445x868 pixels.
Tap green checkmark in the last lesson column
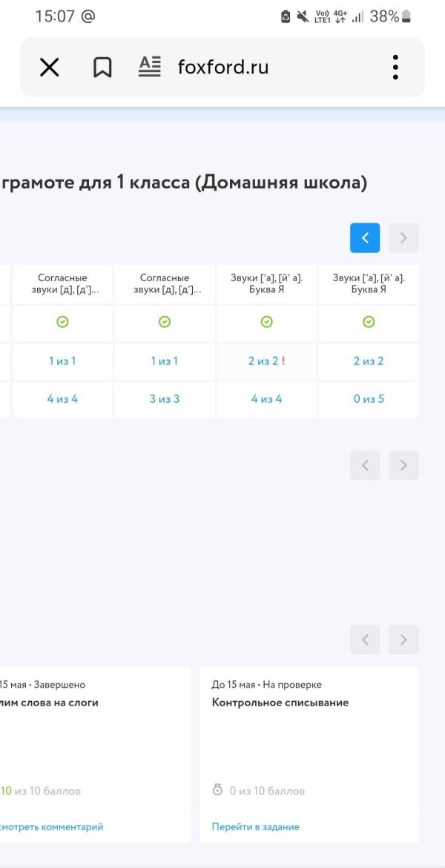click(369, 323)
